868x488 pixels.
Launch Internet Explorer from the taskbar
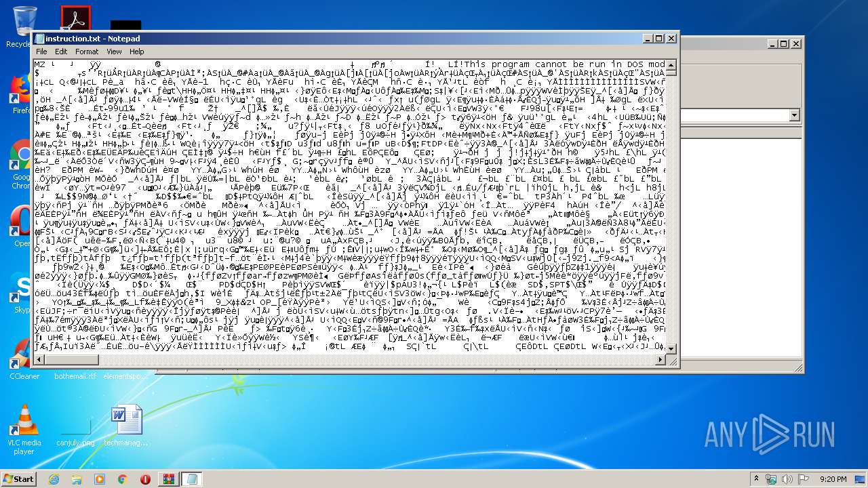click(54, 479)
